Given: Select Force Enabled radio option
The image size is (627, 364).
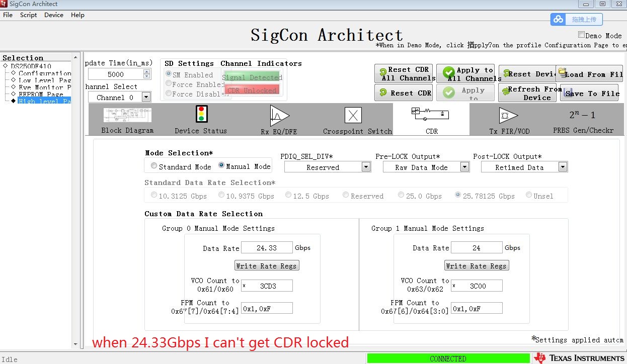Looking at the screenshot, I should click(x=169, y=84).
